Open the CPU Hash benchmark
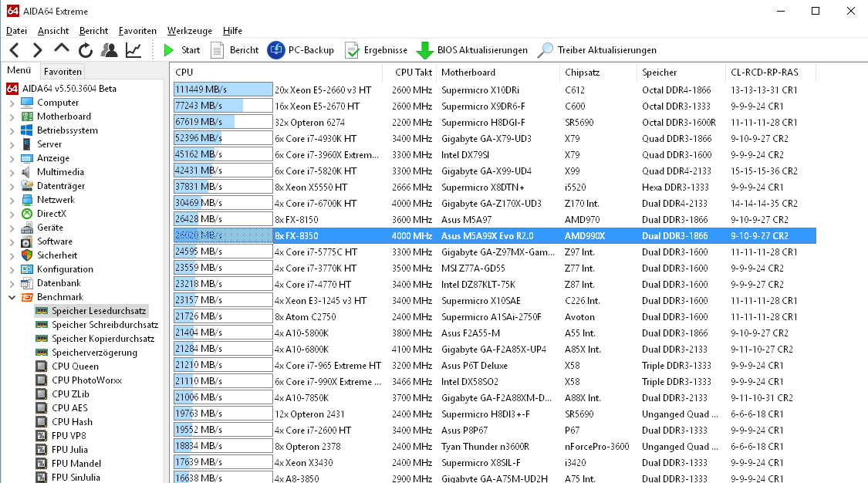Viewport: 868px width, 483px height. tap(64, 421)
